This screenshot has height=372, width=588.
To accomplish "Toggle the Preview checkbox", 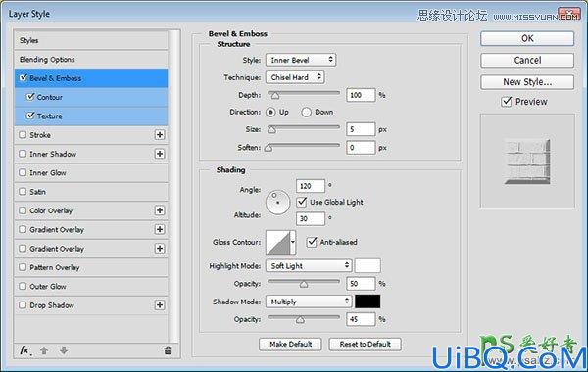I will click(x=507, y=102).
